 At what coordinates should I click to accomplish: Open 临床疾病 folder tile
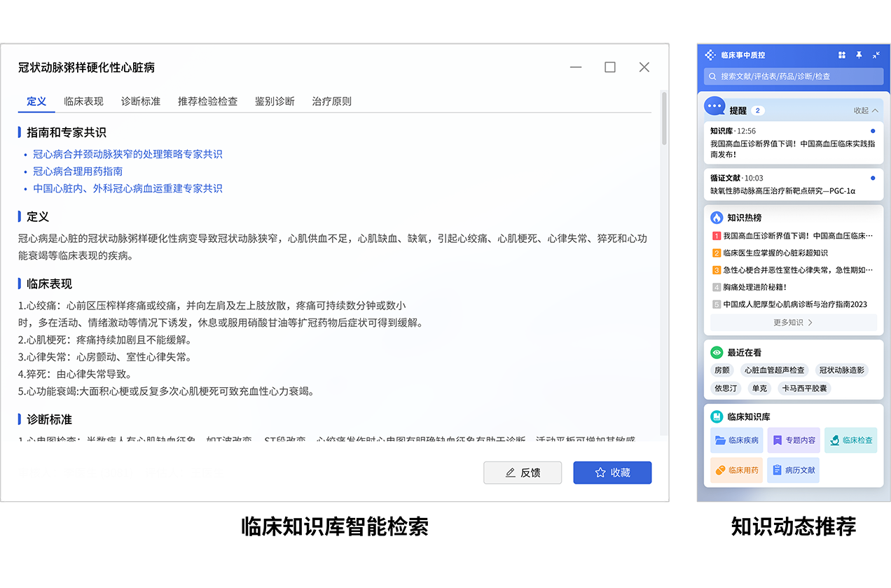[x=736, y=440]
